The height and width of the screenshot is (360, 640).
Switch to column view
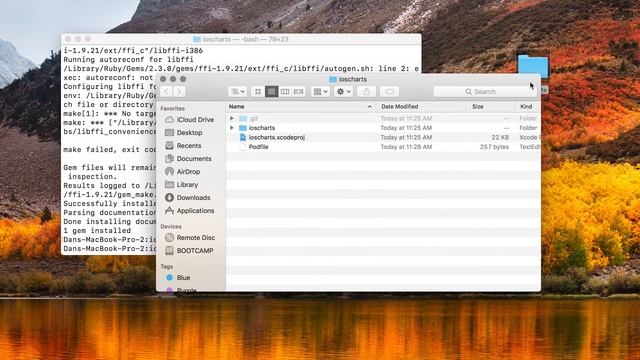point(285,91)
